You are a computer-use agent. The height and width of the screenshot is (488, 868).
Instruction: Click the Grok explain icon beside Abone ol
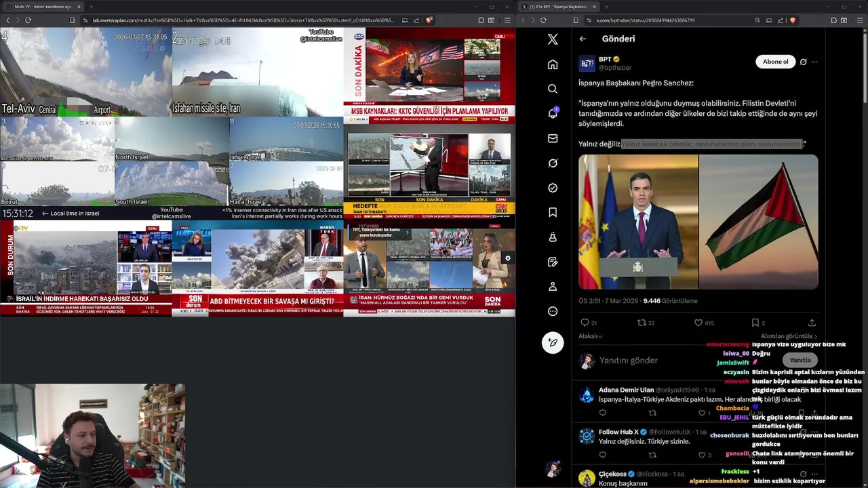click(x=803, y=62)
